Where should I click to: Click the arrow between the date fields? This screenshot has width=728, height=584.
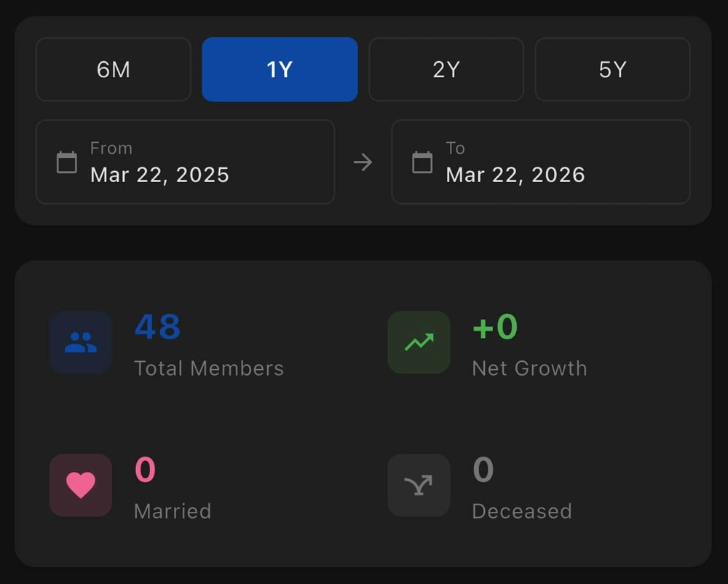tap(363, 162)
